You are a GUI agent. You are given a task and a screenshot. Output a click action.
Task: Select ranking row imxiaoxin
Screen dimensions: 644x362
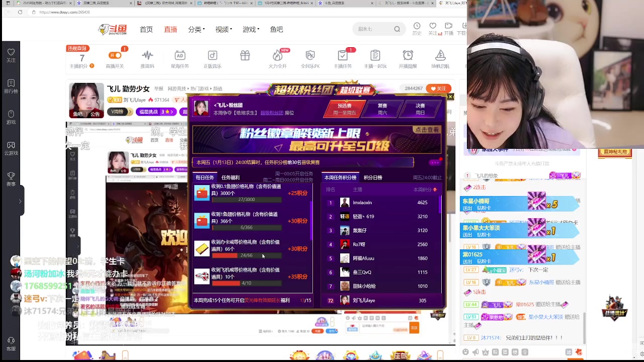pyautogui.click(x=382, y=203)
